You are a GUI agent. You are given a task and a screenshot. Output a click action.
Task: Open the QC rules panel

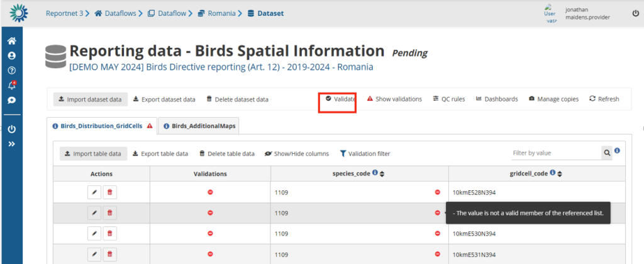[x=449, y=99]
